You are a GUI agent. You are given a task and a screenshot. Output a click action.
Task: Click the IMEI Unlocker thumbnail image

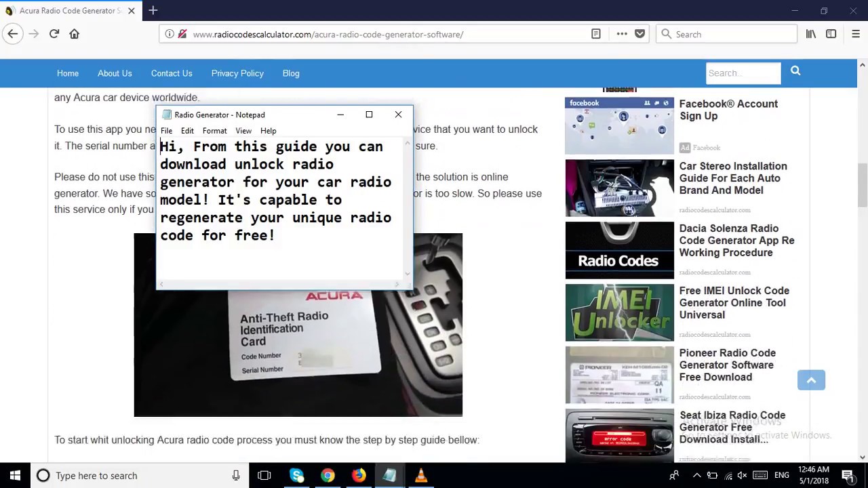(x=620, y=312)
